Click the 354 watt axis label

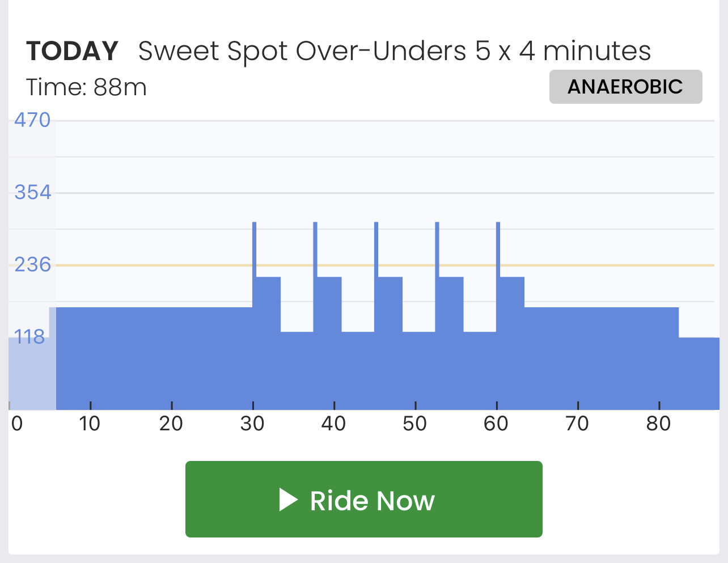pyautogui.click(x=32, y=192)
